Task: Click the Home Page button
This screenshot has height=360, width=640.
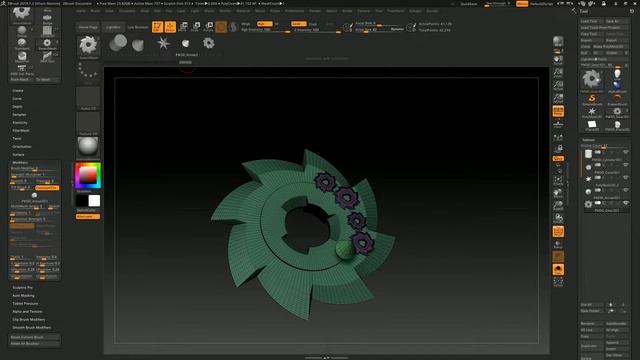Action: pos(88,27)
